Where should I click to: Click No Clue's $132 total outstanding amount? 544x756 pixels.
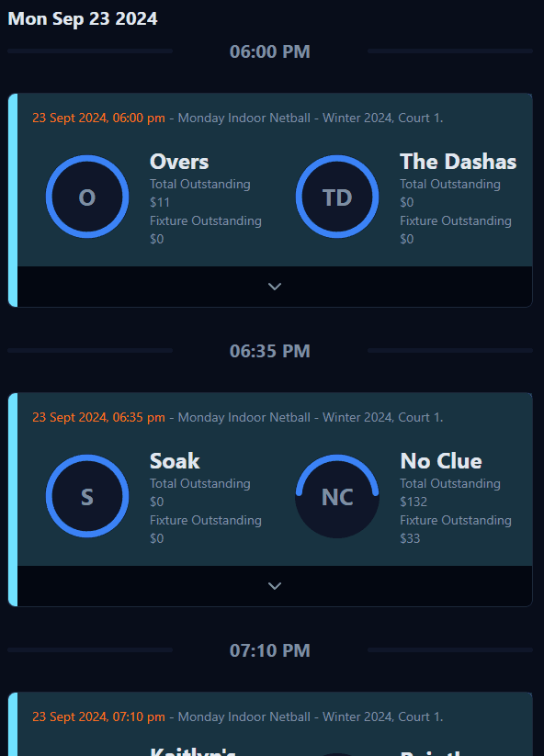(x=414, y=502)
